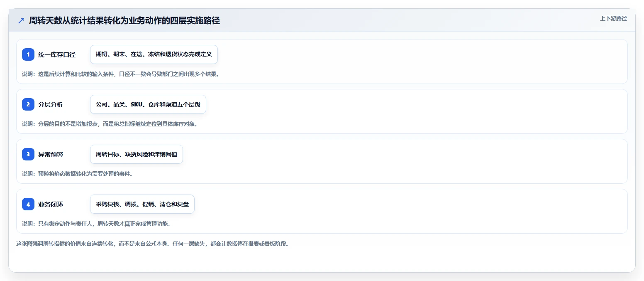Click the step 4 number badge

pos(28,204)
